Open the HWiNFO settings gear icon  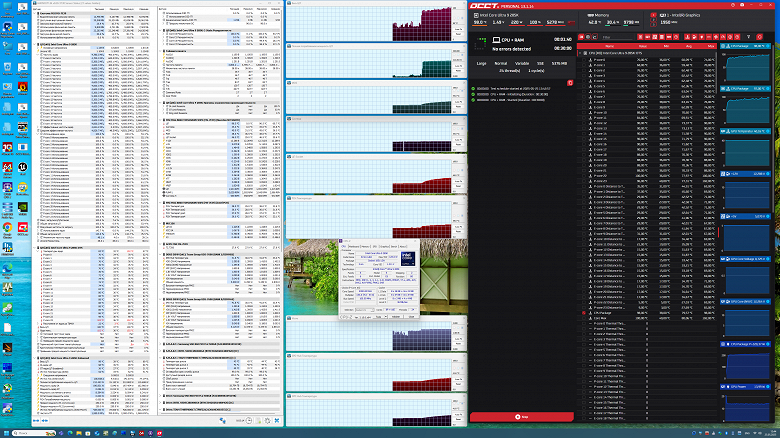tap(268, 421)
